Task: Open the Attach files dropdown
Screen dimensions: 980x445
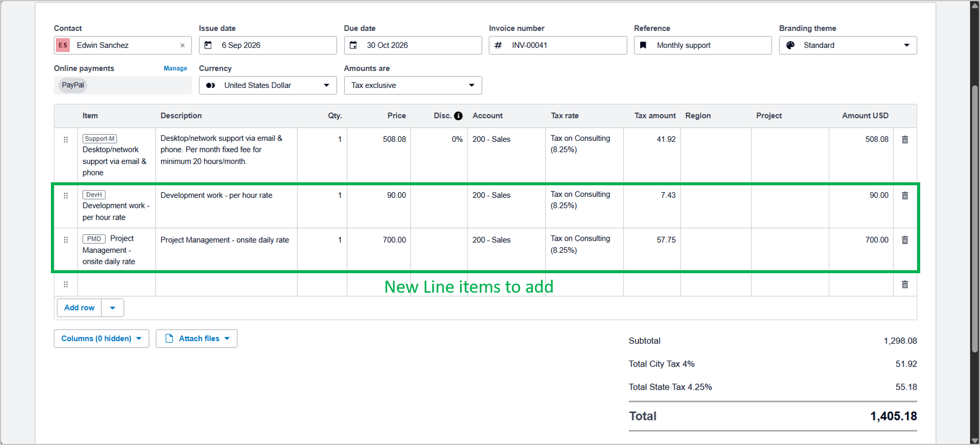Action: coord(197,339)
